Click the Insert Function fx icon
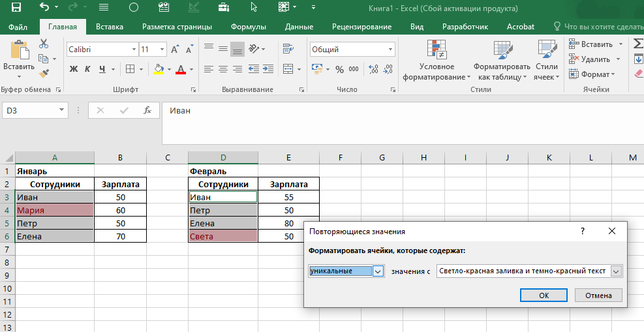Image resolution: width=644 pixels, height=332 pixels. 147,110
